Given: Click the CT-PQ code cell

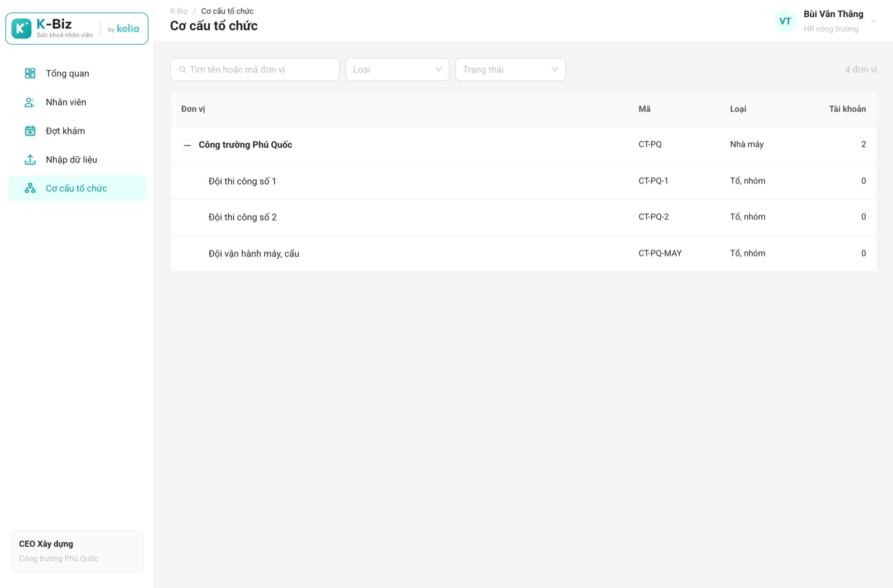Looking at the screenshot, I should point(650,144).
